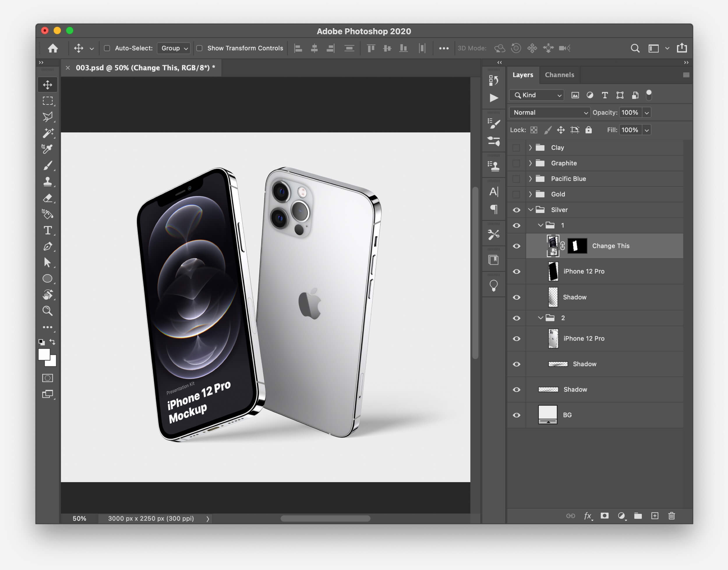Screen dimensions: 728x570
Task: Open the Auto-Select Group dropdown
Action: tap(174, 48)
